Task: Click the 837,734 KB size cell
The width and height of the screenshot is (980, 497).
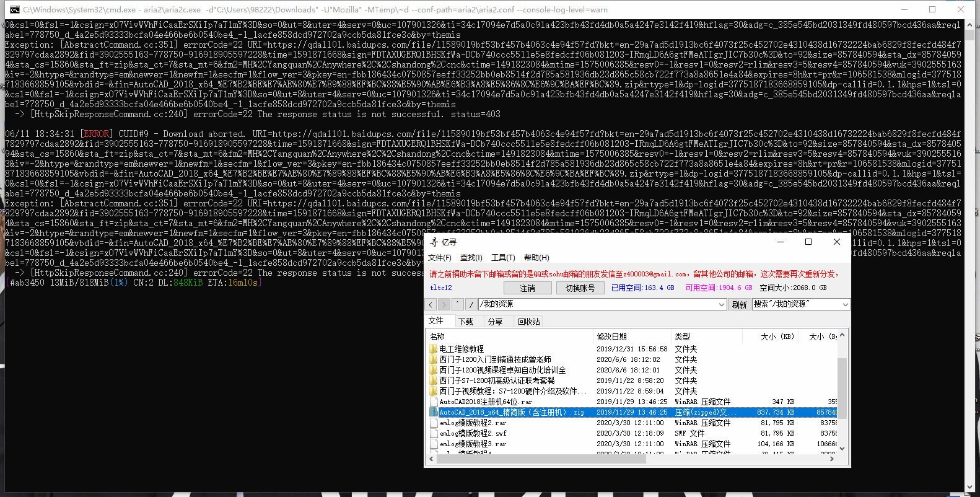Action: [x=776, y=412]
